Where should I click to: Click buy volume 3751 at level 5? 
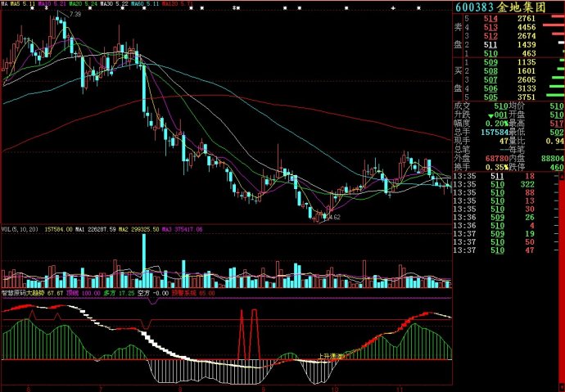click(527, 97)
